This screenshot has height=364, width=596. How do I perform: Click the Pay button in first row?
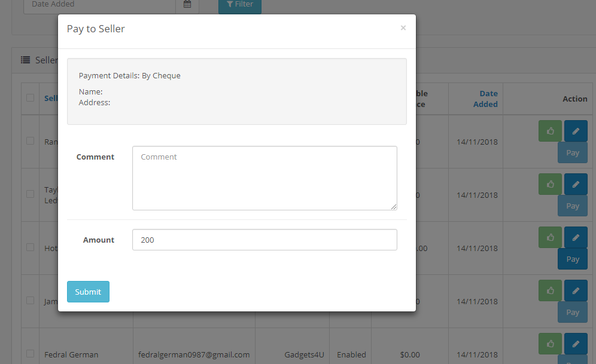click(x=573, y=152)
